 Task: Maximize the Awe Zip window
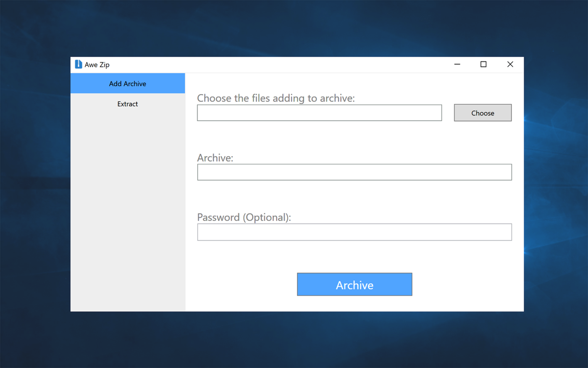click(x=483, y=64)
